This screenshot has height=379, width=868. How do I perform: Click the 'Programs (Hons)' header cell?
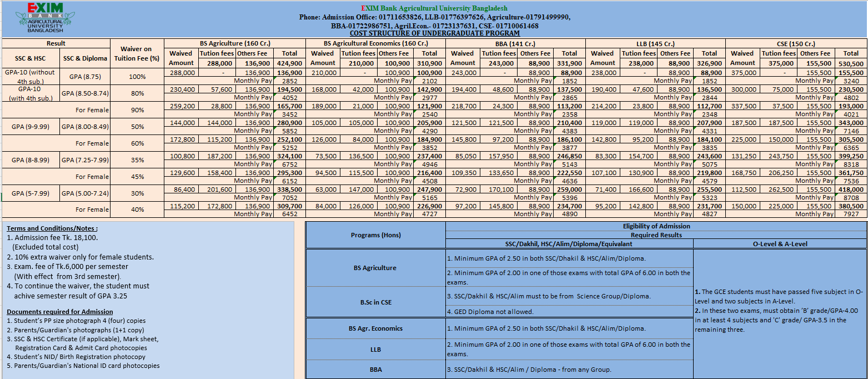[375, 235]
